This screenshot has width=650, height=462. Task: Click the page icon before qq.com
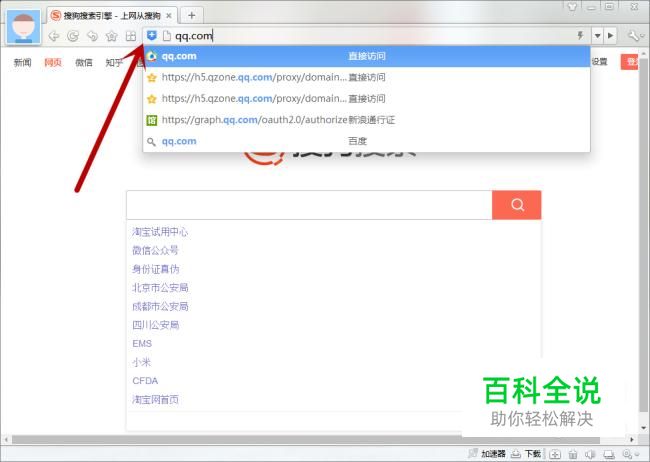[x=167, y=36]
